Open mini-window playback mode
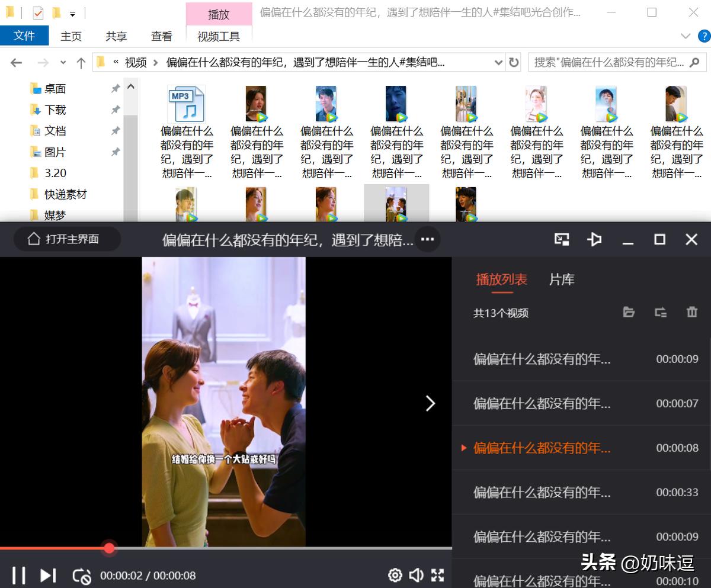 click(x=562, y=240)
